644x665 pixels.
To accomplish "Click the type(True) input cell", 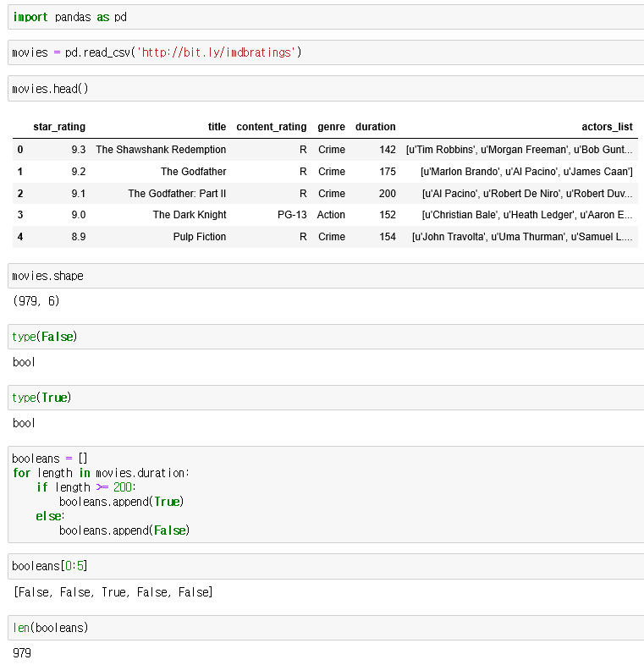I will [x=325, y=398].
